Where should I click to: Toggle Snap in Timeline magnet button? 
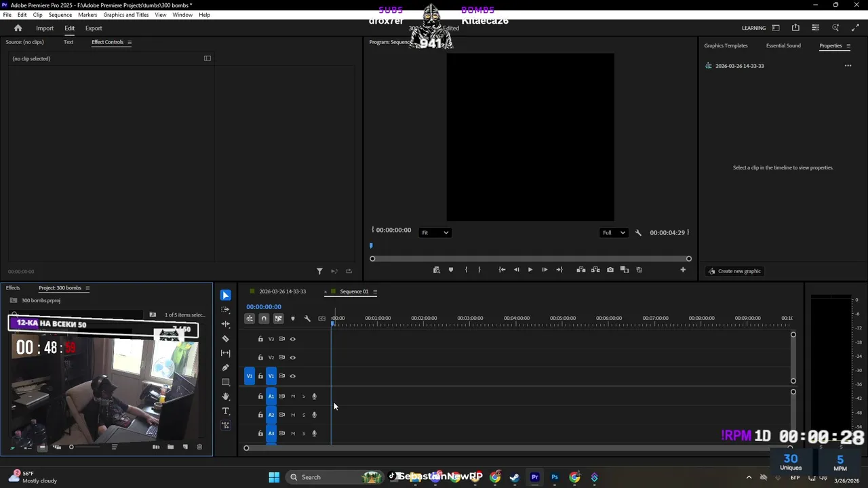coord(264,319)
